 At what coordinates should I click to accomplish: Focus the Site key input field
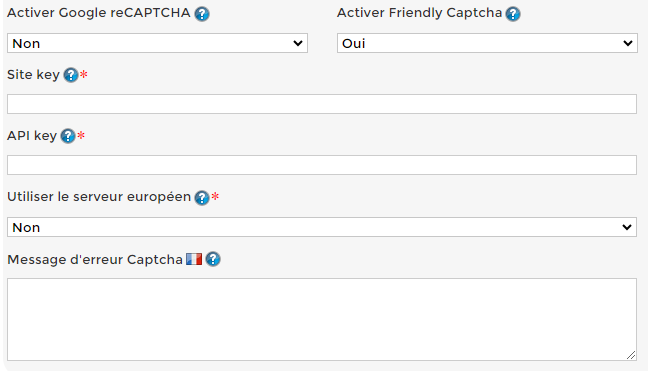click(x=322, y=104)
